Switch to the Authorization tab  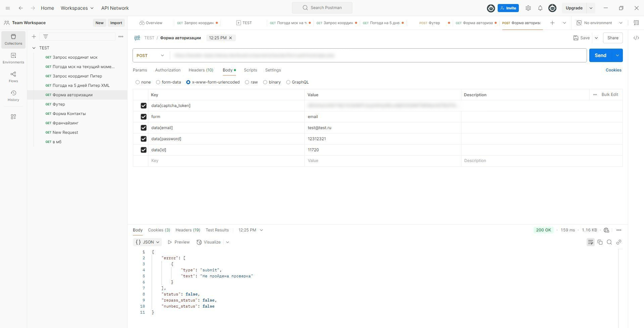[167, 70]
